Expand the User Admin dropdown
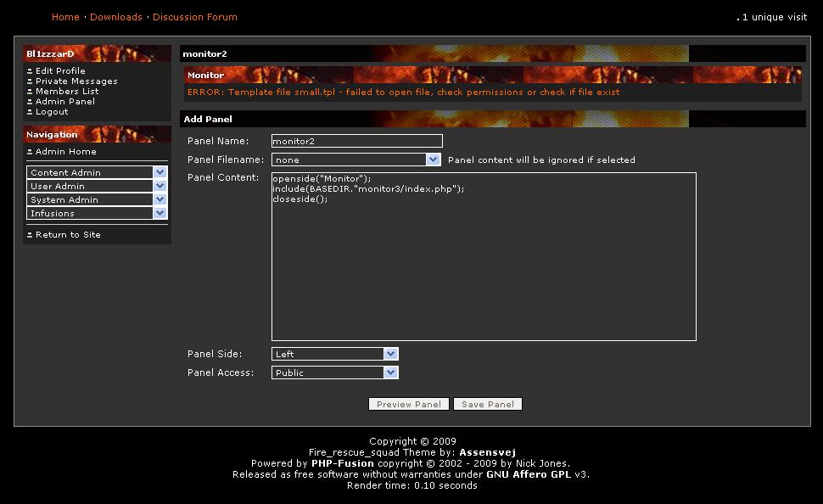Image resolution: width=823 pixels, height=504 pixels. [x=97, y=186]
